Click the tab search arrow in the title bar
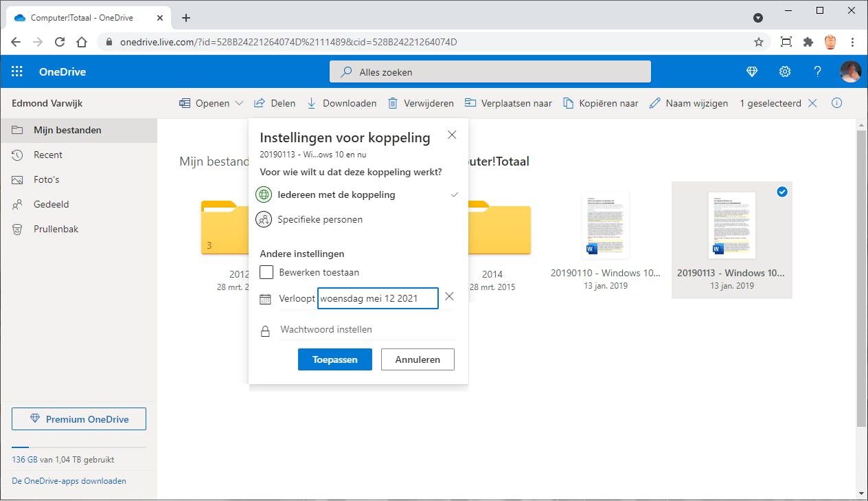 click(x=758, y=18)
